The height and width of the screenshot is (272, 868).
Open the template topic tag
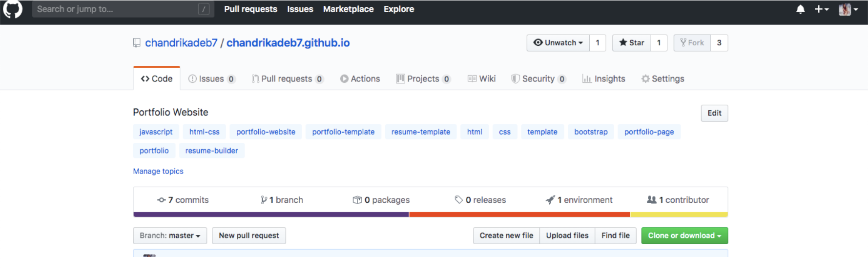point(542,132)
